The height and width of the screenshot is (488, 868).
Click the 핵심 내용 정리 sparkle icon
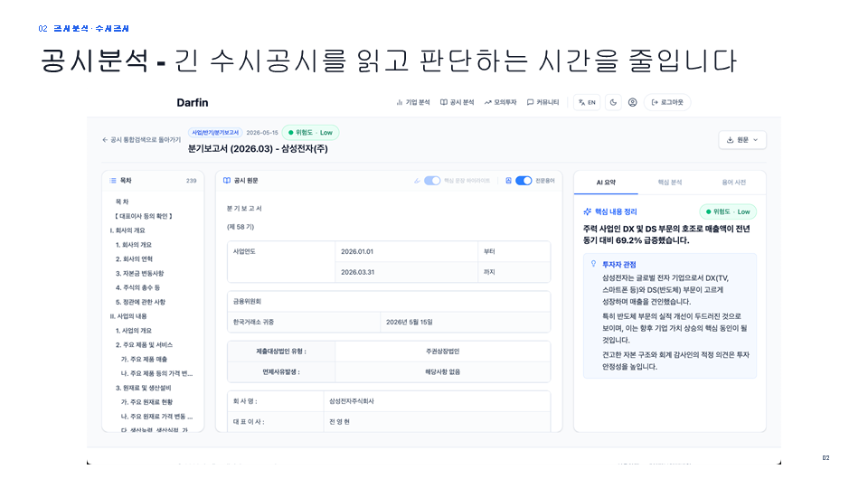coord(588,211)
